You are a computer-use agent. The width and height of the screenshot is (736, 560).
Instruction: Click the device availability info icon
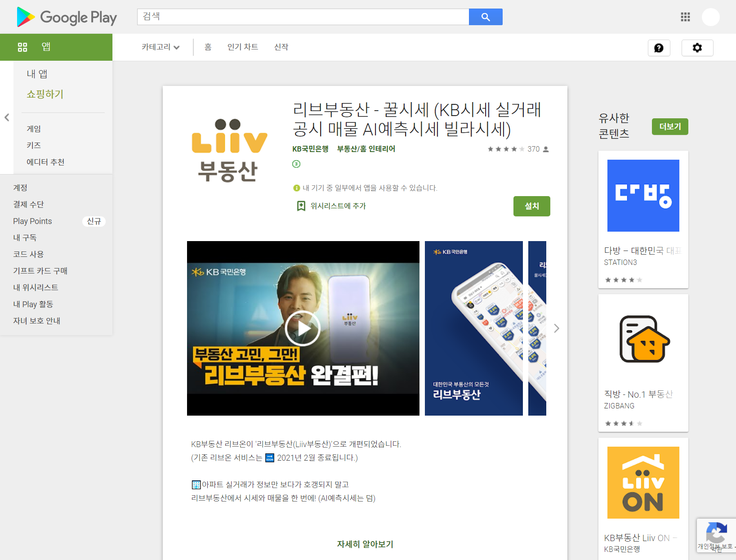(296, 188)
